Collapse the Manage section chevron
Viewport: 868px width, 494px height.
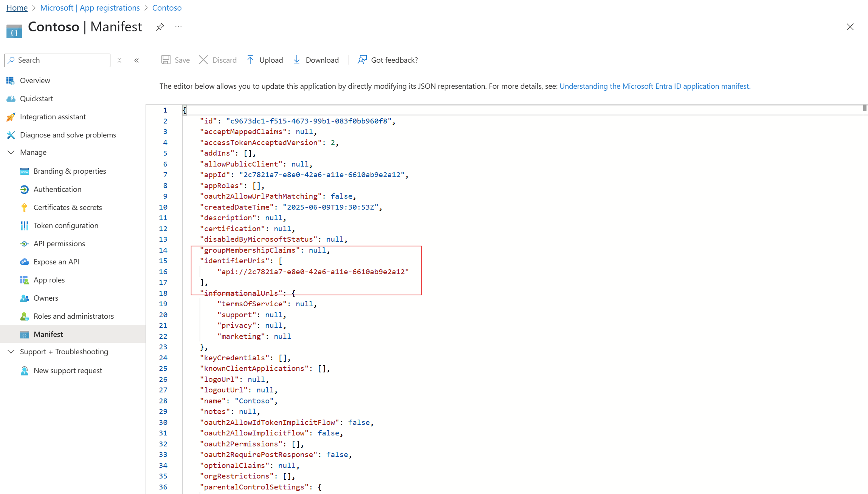click(11, 152)
